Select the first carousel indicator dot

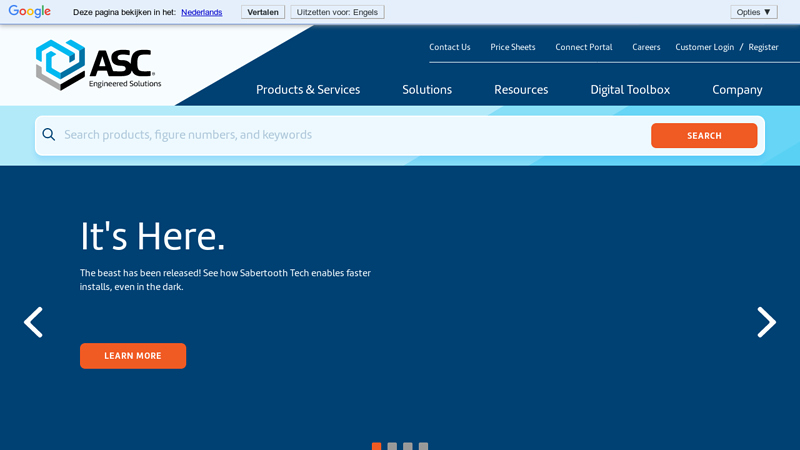pyautogui.click(x=376, y=446)
